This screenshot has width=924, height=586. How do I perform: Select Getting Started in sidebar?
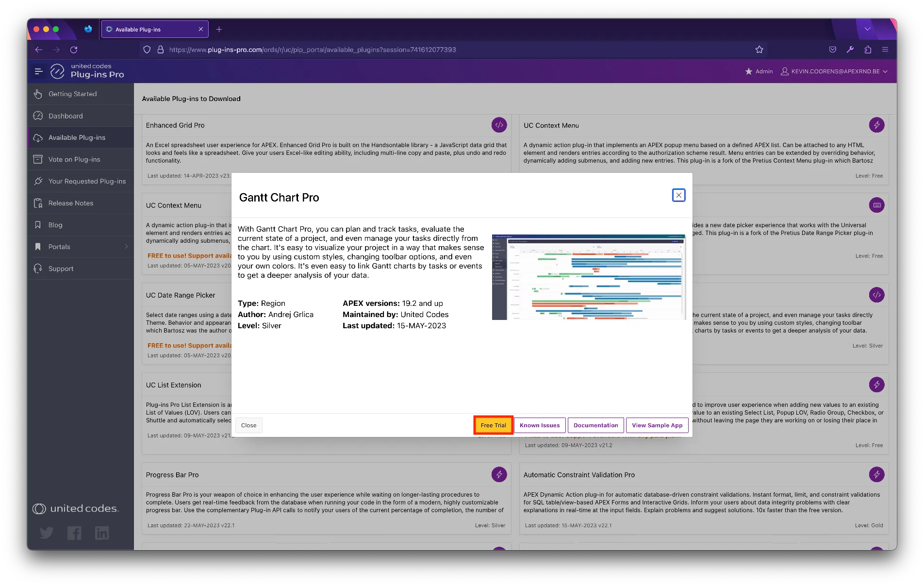point(73,94)
